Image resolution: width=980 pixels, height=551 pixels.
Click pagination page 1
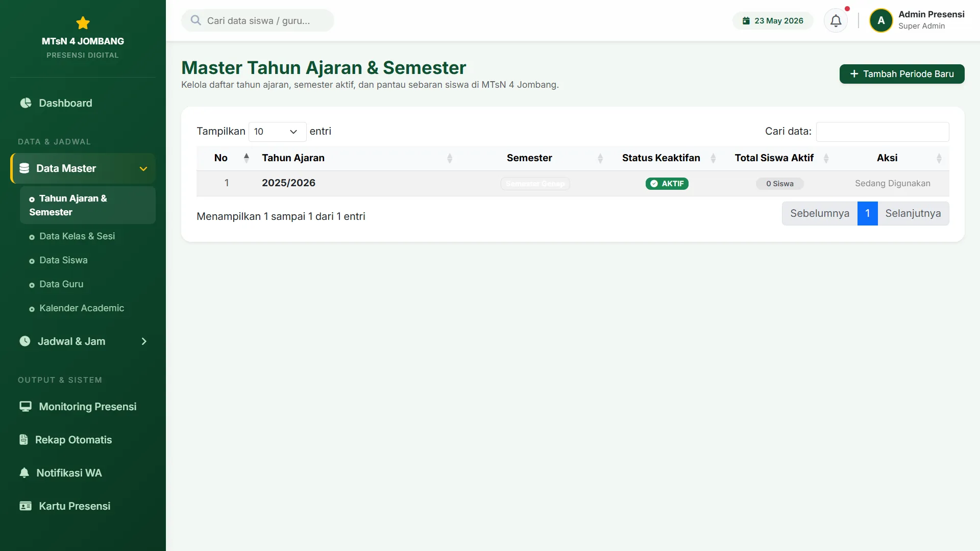coord(867,213)
